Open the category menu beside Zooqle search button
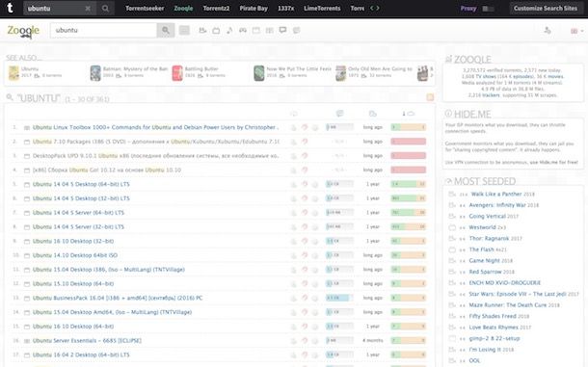 click(x=184, y=31)
